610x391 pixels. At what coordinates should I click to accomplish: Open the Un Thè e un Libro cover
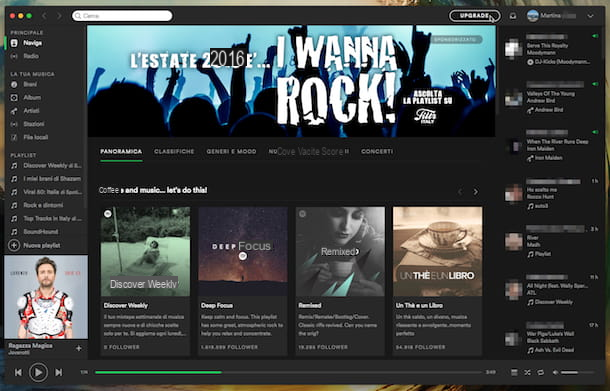pyautogui.click(x=438, y=251)
